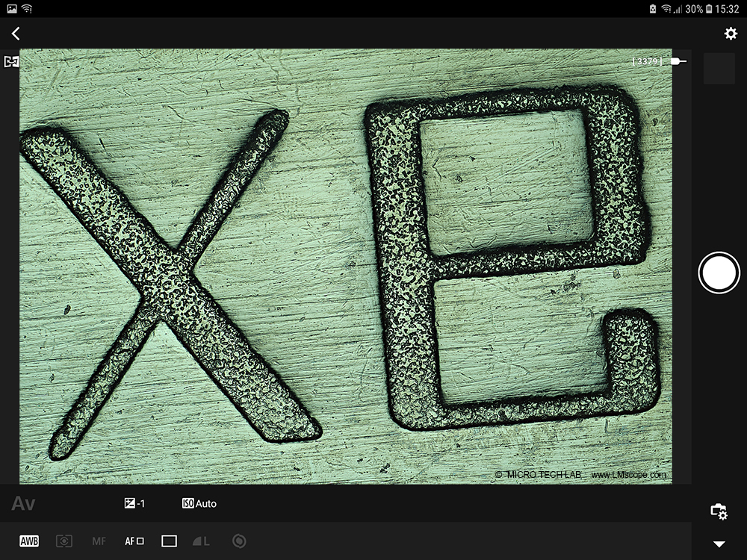Open settings via the gear icon

pos(731,34)
